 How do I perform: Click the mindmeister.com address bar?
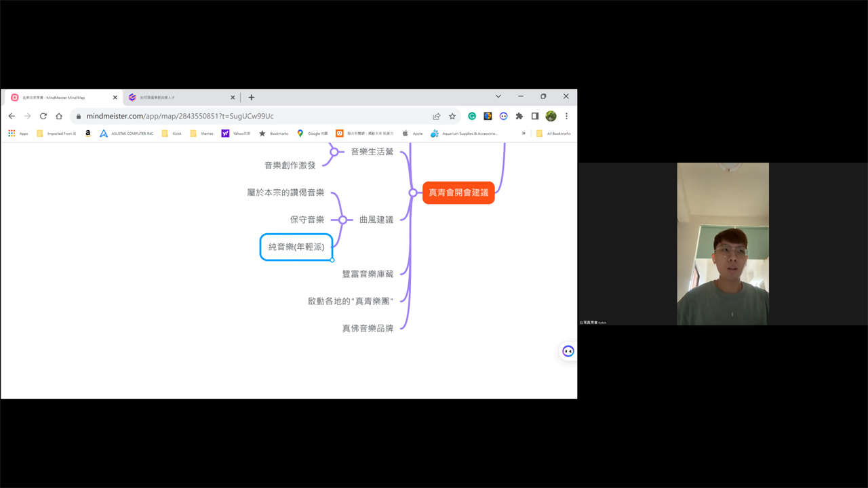pos(251,116)
